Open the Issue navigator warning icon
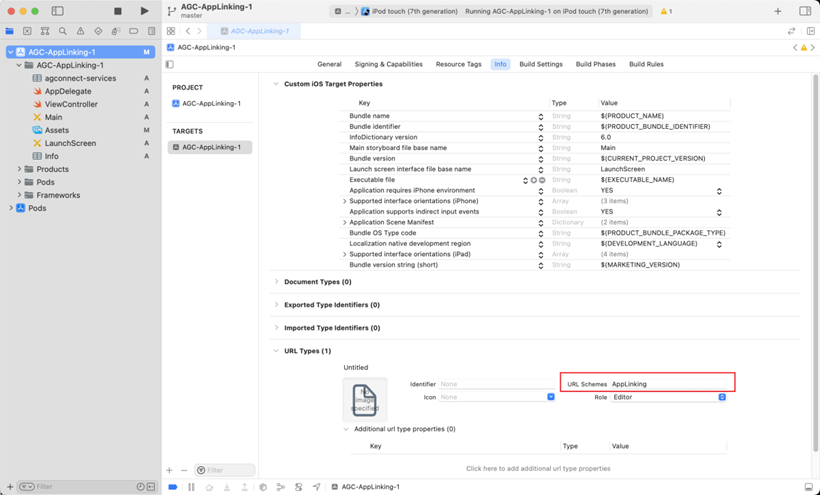The image size is (820, 495). [x=80, y=31]
